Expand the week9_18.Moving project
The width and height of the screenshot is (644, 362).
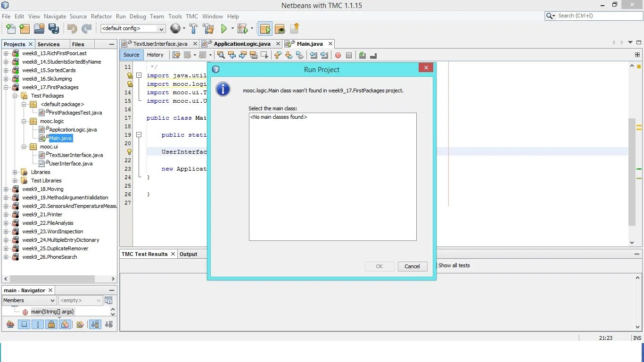click(x=6, y=189)
